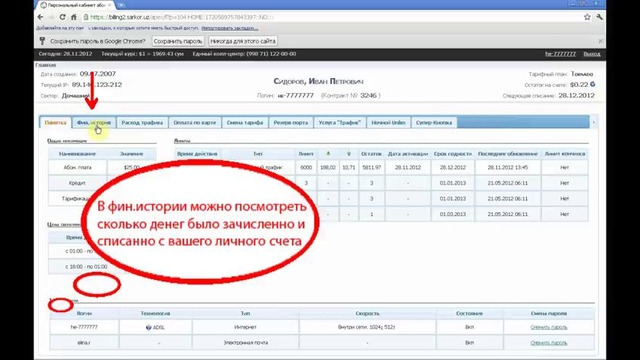Open the 'Оплата по карте' tab

click(x=195, y=122)
